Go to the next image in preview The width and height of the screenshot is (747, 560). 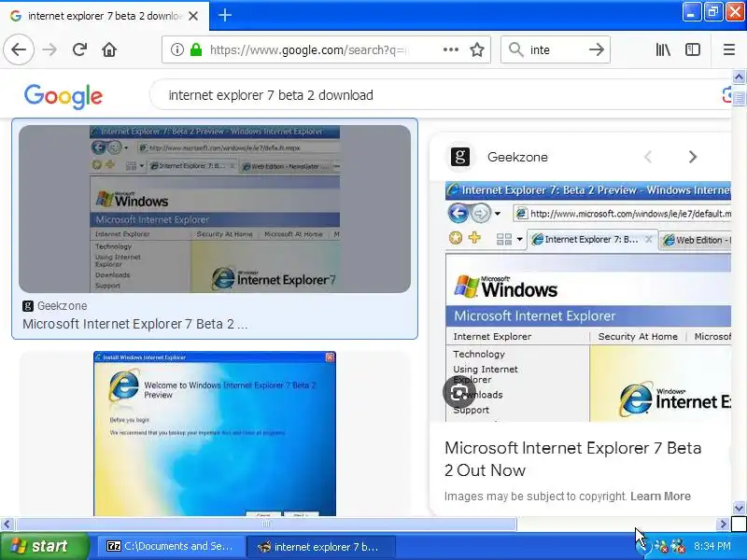tap(692, 157)
